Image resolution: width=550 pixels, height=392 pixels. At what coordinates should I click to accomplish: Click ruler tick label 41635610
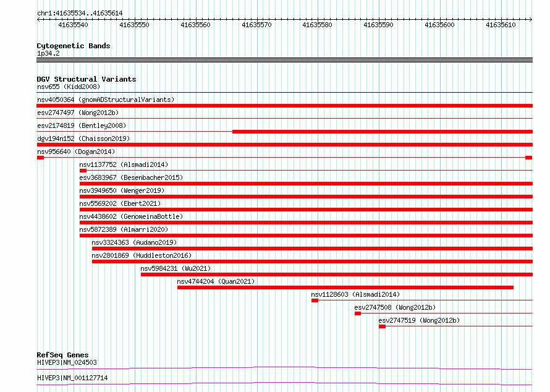[x=501, y=25]
